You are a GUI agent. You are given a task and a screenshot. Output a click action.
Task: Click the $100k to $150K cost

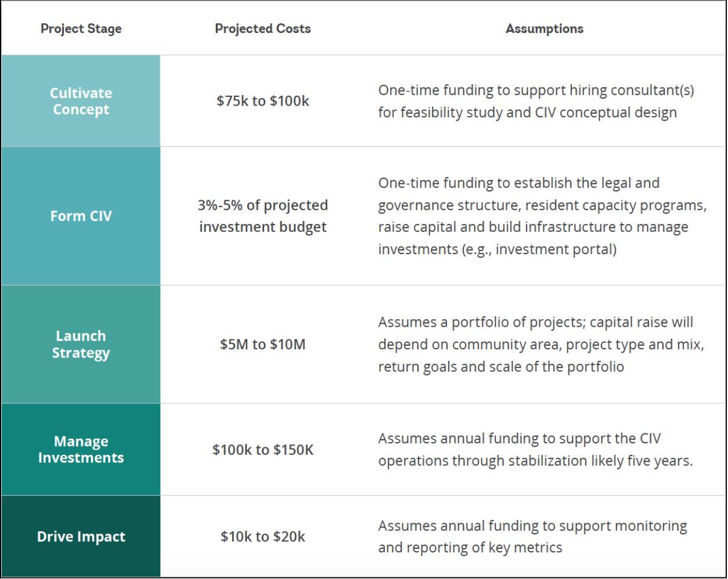coord(262,450)
